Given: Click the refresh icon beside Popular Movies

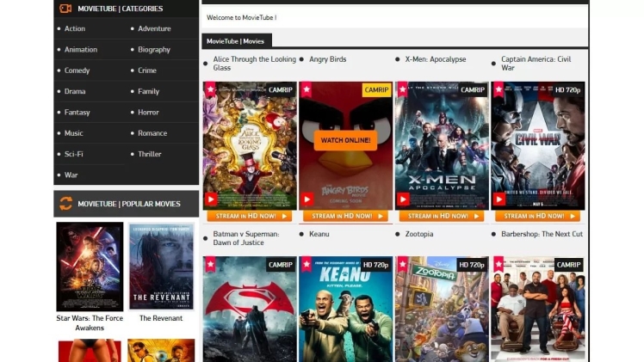Looking at the screenshot, I should tap(65, 203).
